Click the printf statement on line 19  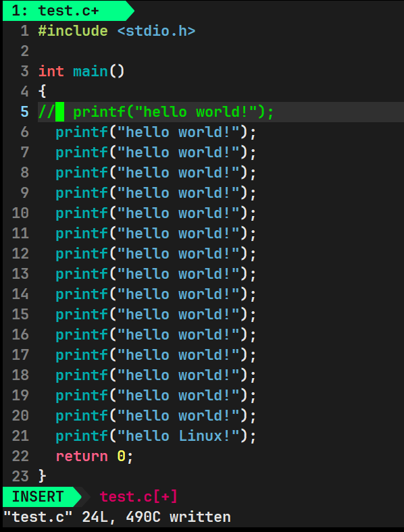tap(156, 396)
